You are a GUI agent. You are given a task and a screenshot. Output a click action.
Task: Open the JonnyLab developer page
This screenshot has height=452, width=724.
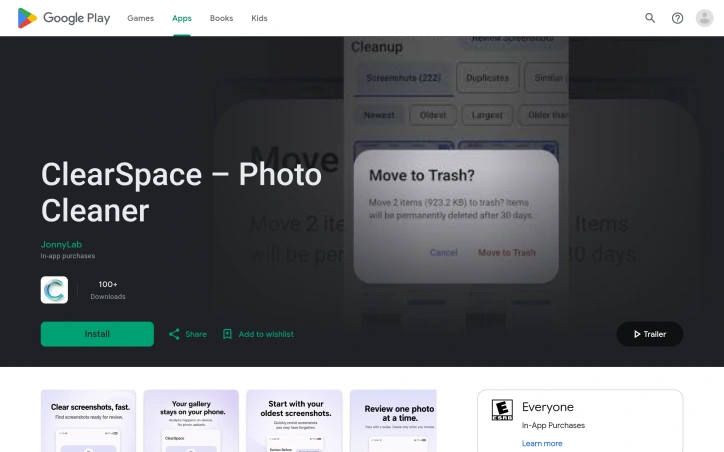(x=61, y=244)
